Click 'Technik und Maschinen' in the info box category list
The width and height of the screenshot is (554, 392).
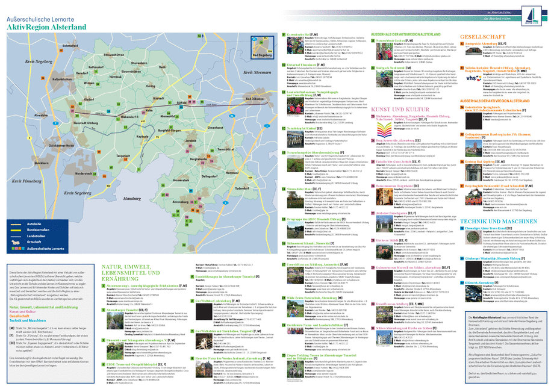28,321
